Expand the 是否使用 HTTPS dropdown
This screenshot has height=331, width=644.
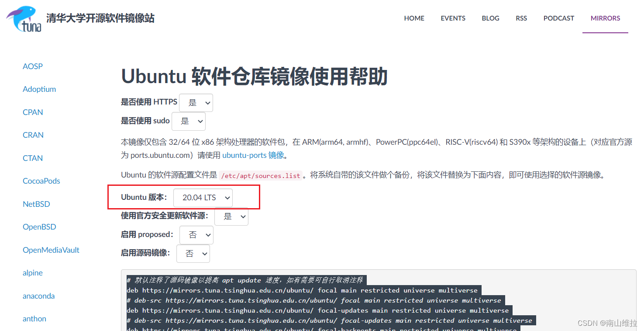click(196, 103)
